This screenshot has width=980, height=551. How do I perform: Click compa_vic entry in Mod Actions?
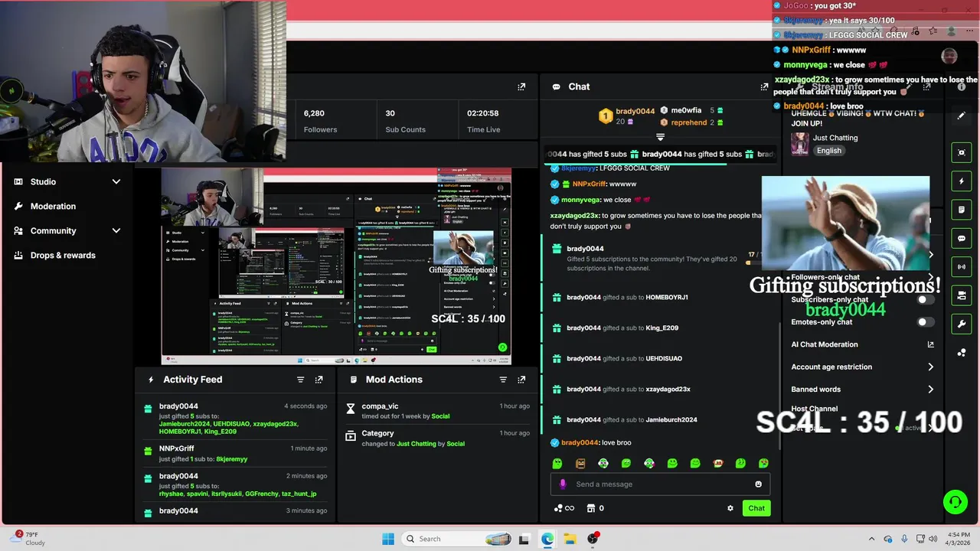(437, 411)
